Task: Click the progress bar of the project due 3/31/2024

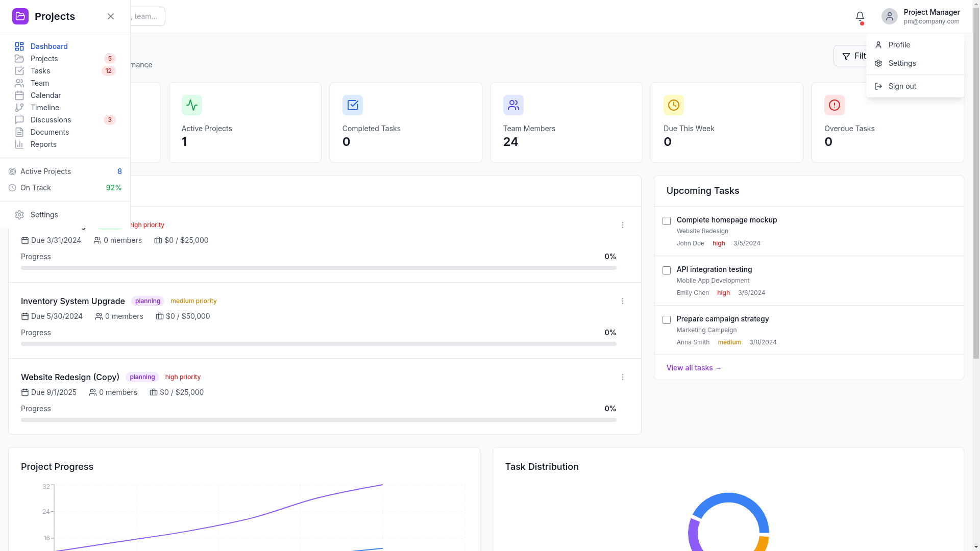Action: [x=318, y=268]
